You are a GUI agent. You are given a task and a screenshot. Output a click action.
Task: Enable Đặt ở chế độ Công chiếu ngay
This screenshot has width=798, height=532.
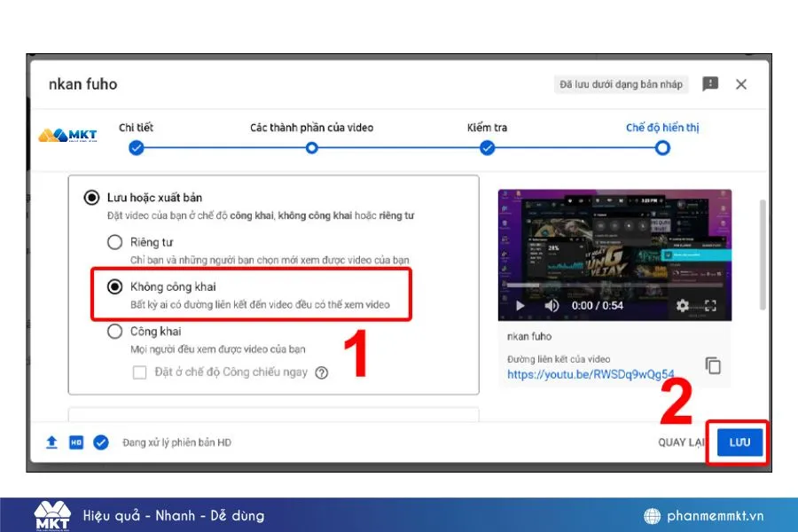pos(137,372)
